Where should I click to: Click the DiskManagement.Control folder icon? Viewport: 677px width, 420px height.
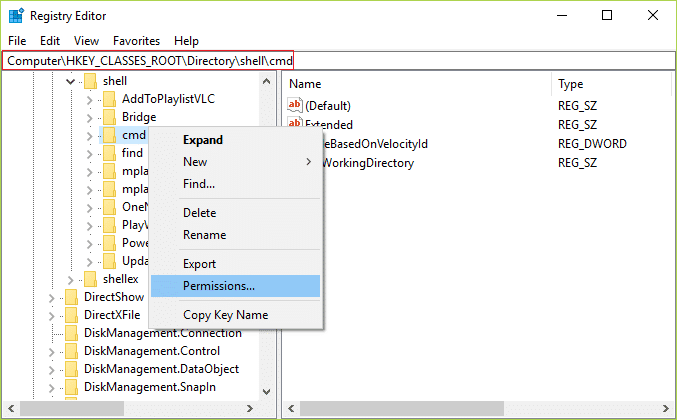point(71,351)
